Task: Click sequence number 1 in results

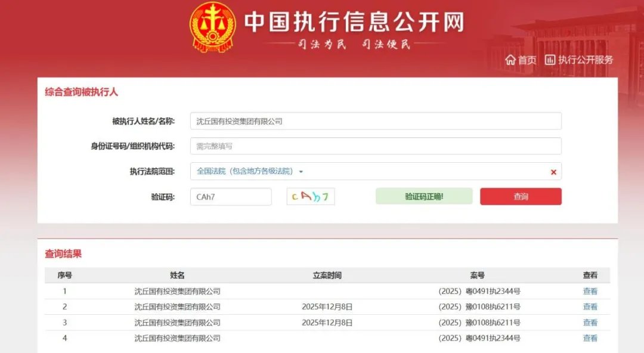Action: (x=64, y=292)
